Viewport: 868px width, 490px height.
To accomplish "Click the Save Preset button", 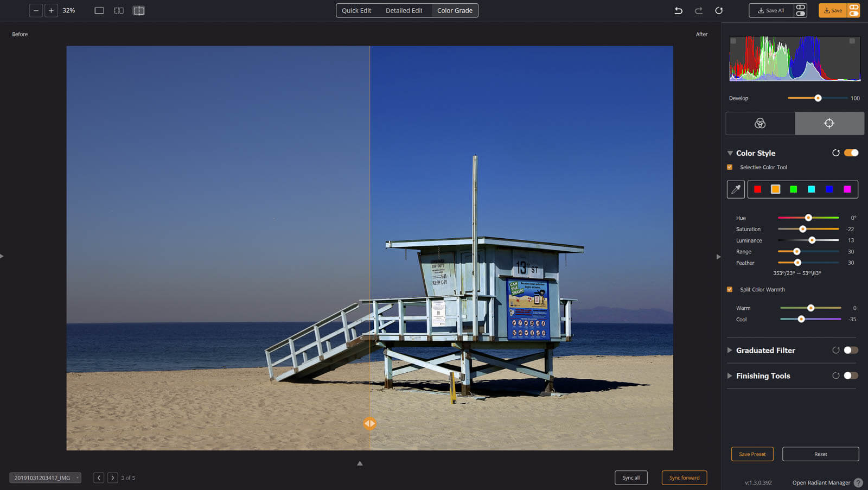I will click(752, 454).
